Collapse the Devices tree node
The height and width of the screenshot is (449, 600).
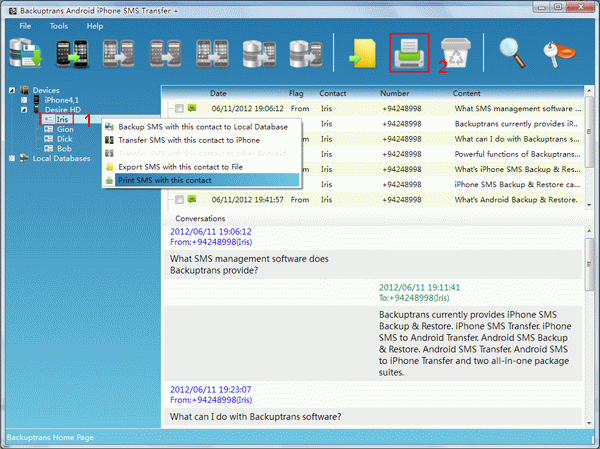tap(12, 90)
